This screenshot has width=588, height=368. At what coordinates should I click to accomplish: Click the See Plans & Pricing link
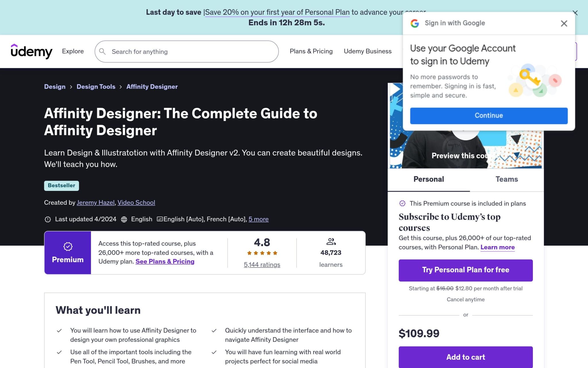165,262
